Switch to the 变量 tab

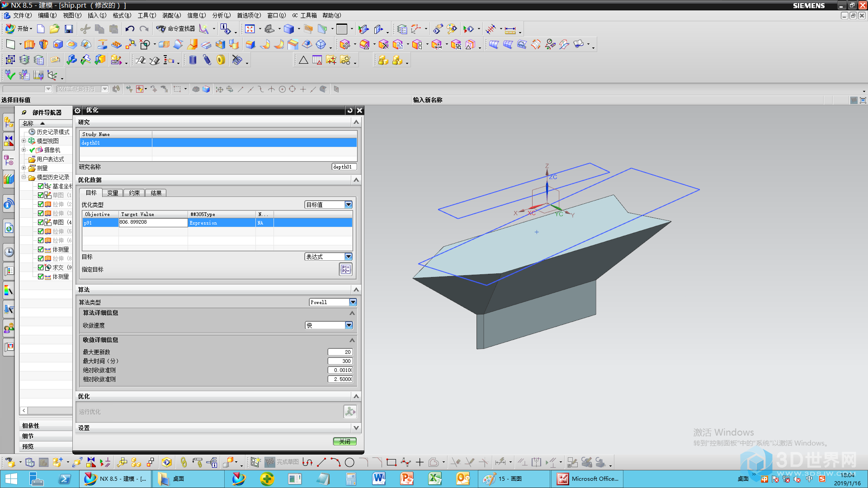[113, 193]
